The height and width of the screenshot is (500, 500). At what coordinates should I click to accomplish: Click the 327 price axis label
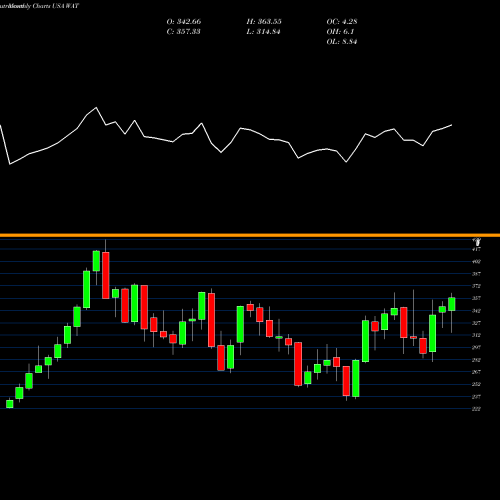tap(477, 323)
